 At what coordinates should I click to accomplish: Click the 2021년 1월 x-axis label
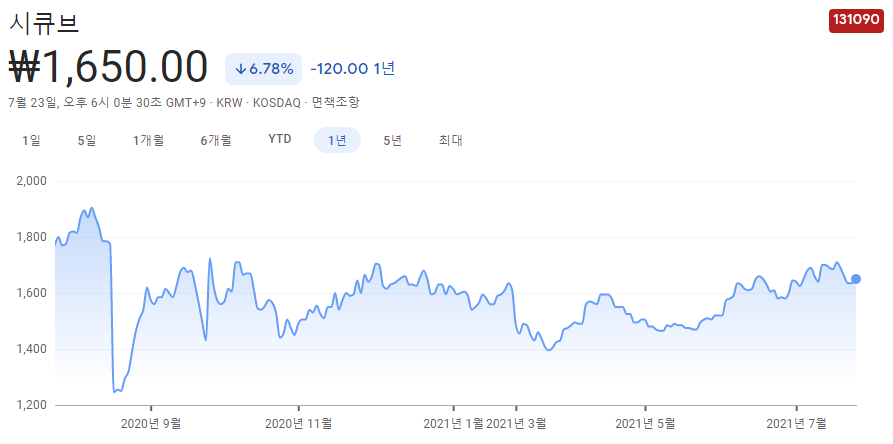[453, 424]
